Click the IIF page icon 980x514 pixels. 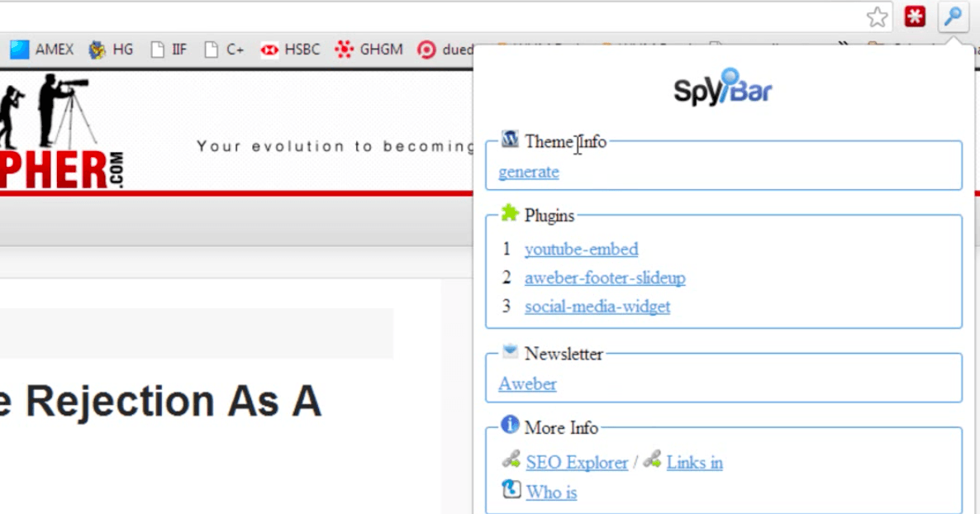(158, 50)
